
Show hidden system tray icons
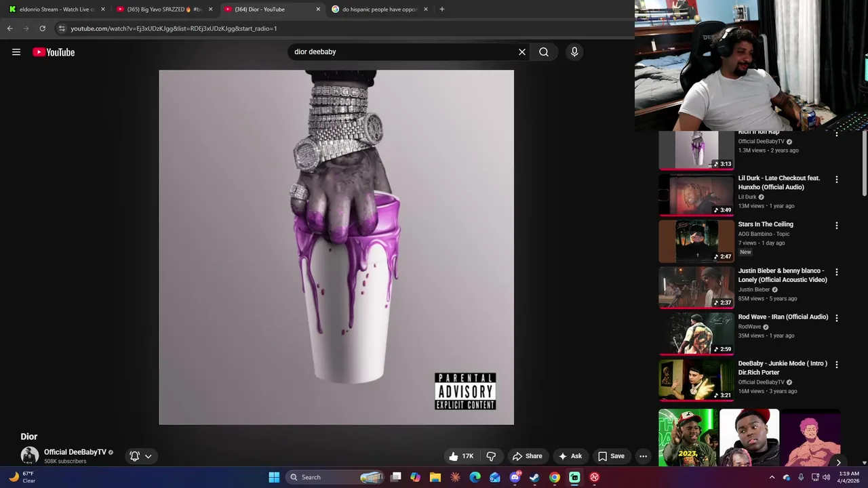click(772, 477)
